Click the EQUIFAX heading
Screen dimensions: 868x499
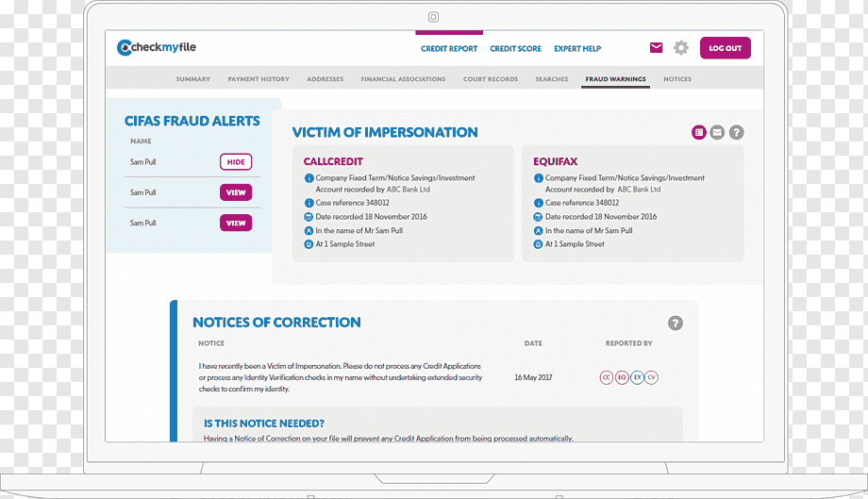[555, 161]
